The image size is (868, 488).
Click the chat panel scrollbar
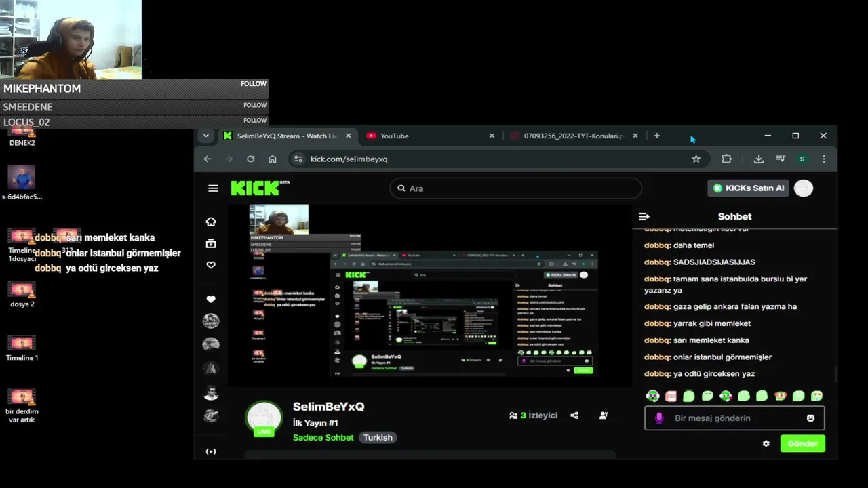(x=835, y=374)
